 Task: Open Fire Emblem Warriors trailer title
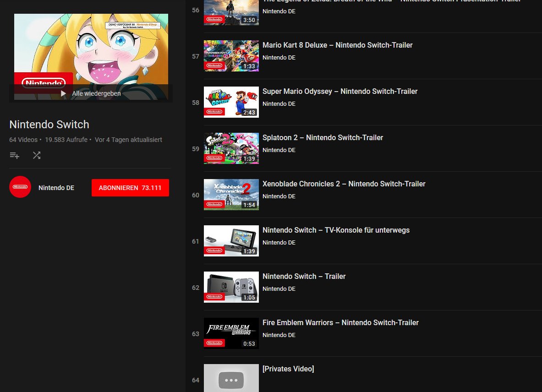point(340,322)
